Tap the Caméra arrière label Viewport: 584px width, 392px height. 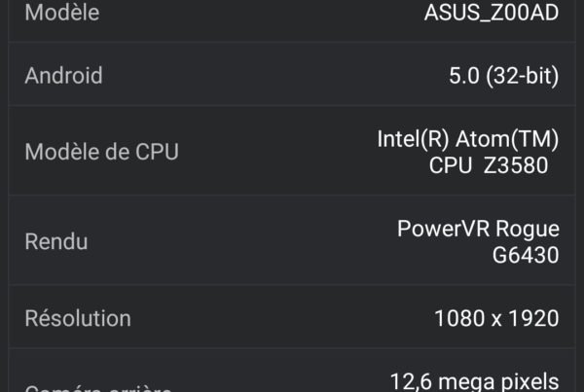point(98,389)
